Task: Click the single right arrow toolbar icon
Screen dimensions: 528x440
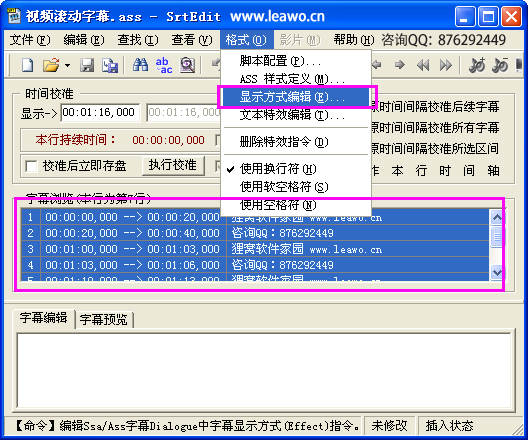Action: [x=400, y=65]
